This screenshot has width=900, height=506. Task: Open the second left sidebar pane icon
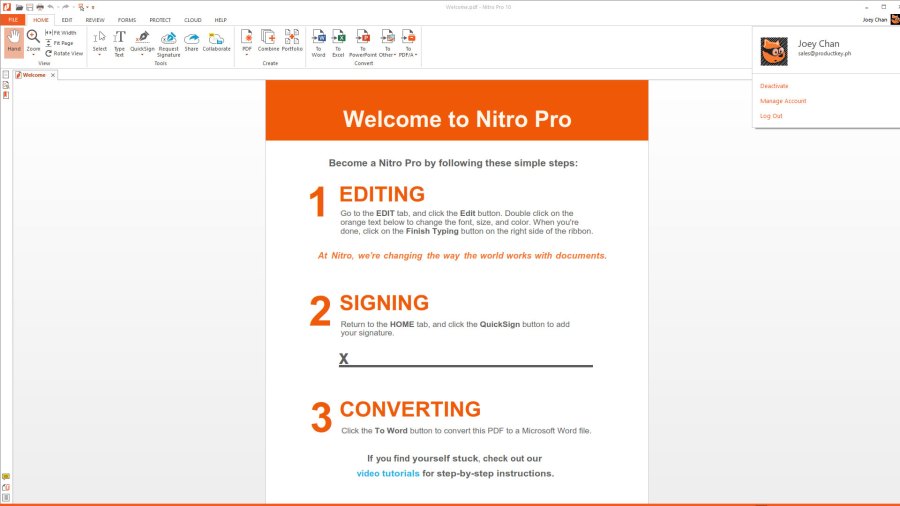6,85
